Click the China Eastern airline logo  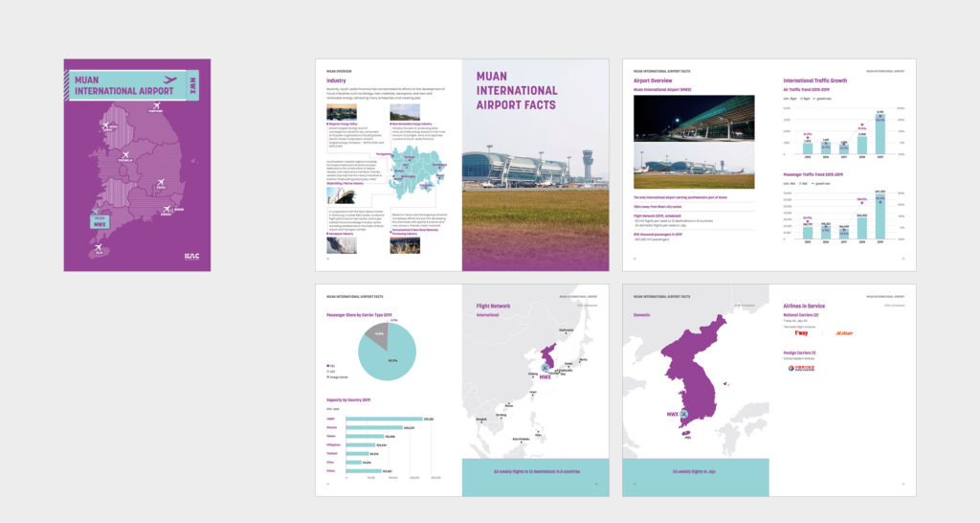(x=804, y=368)
